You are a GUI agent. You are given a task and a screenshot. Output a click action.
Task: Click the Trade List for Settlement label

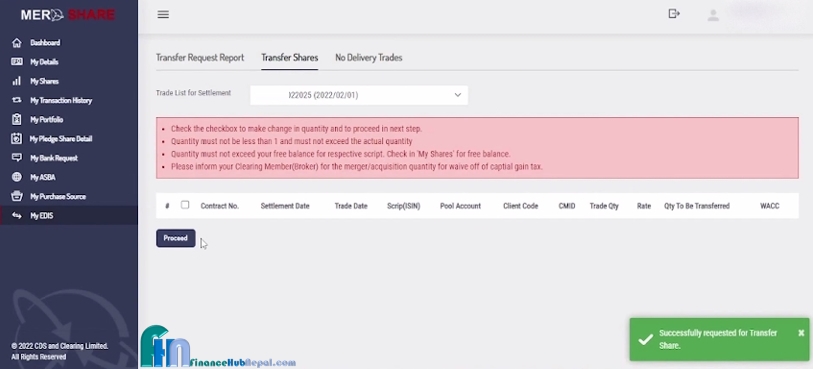click(x=193, y=93)
